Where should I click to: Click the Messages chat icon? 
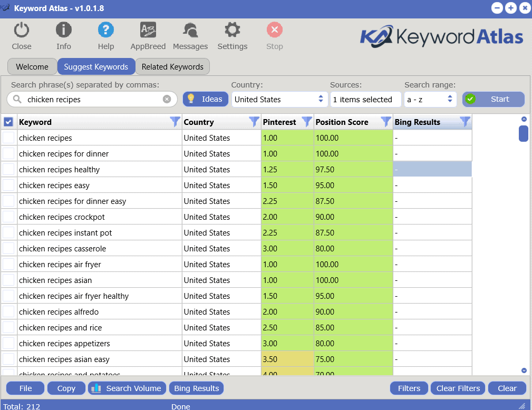190,31
